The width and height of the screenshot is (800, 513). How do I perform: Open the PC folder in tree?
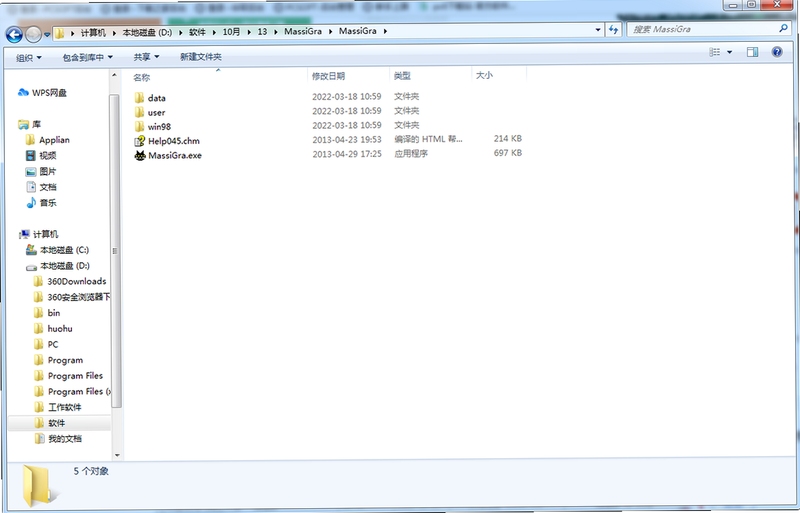pyautogui.click(x=46, y=345)
